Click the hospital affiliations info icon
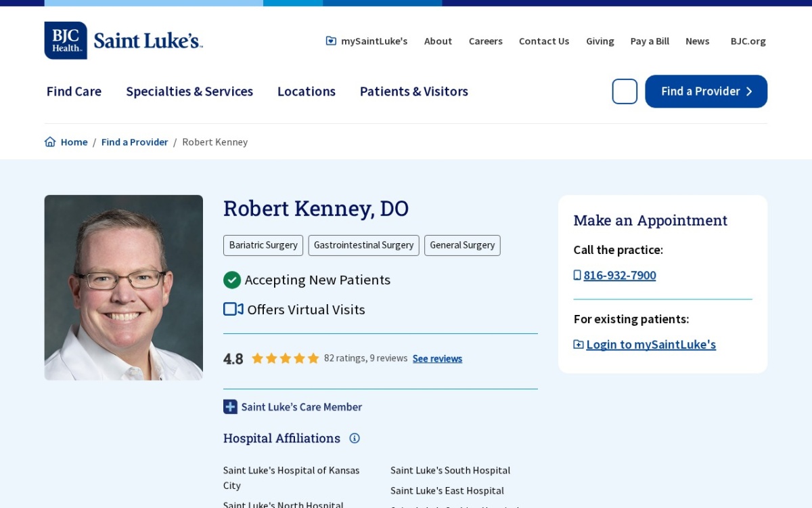This screenshot has height=508, width=812. point(355,438)
